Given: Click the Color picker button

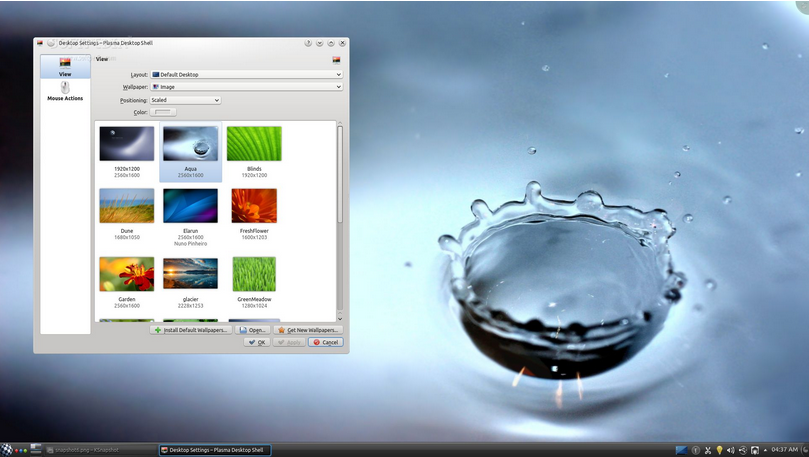Looking at the screenshot, I should pyautogui.click(x=163, y=112).
